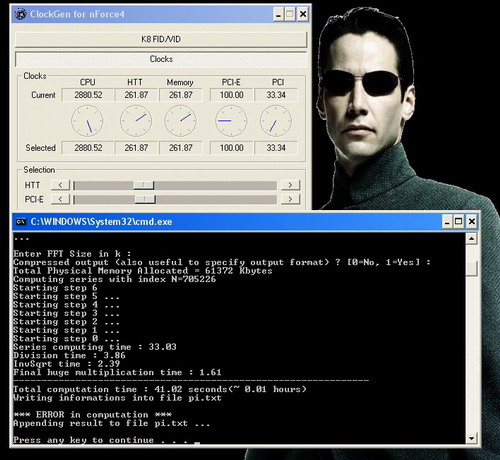The width and height of the screenshot is (500, 460).
Task: Increase HTT with the right arrow
Action: coord(290,185)
